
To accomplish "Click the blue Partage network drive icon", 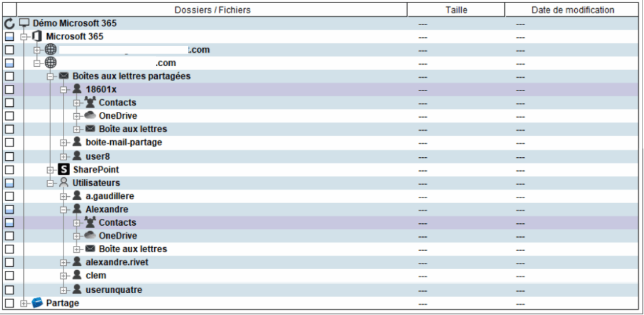I will click(37, 302).
